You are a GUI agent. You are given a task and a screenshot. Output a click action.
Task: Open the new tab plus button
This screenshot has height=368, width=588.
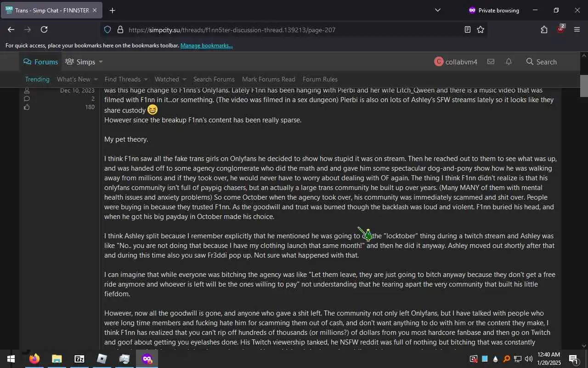click(x=112, y=10)
